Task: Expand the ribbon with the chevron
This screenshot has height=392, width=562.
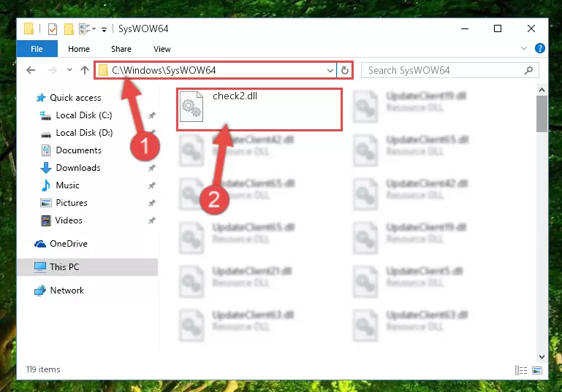Action: point(524,48)
